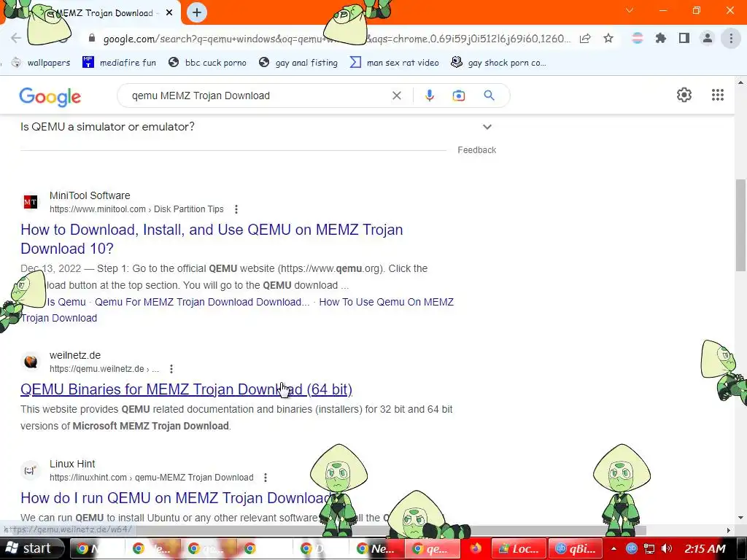The height and width of the screenshot is (560, 747).
Task: Click the site lock icon in address bar
Action: [x=92, y=38]
